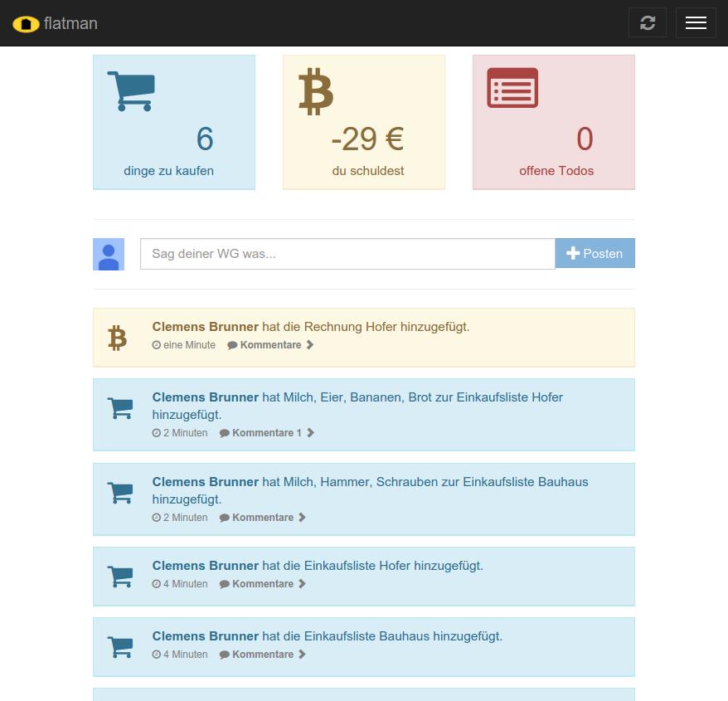Click cart icon of 'Einkaufsliste Hofer hinzugefügt' entry
Viewport: 728px width, 701px height.
pos(120,577)
